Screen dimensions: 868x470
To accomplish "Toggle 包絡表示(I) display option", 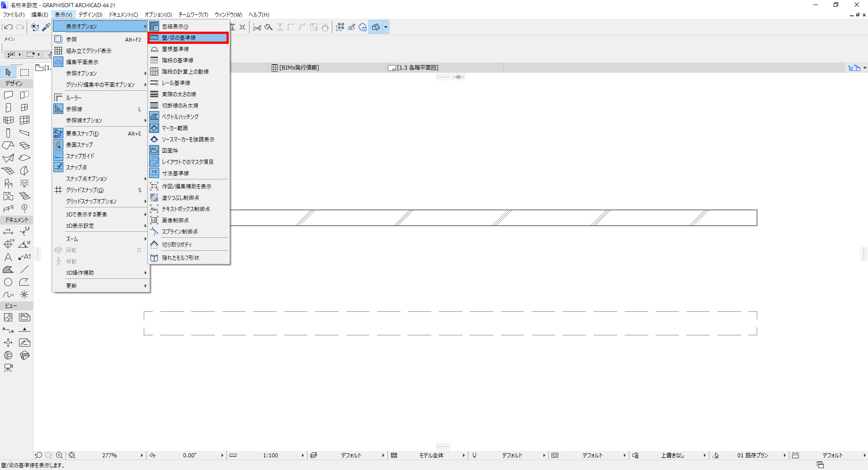I will (189, 27).
